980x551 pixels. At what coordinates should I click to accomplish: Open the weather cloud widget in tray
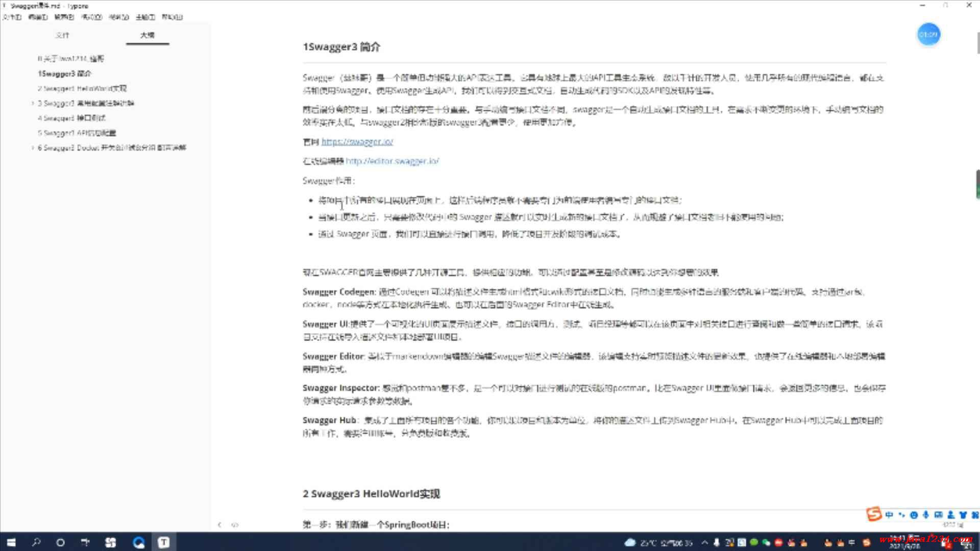(630, 542)
